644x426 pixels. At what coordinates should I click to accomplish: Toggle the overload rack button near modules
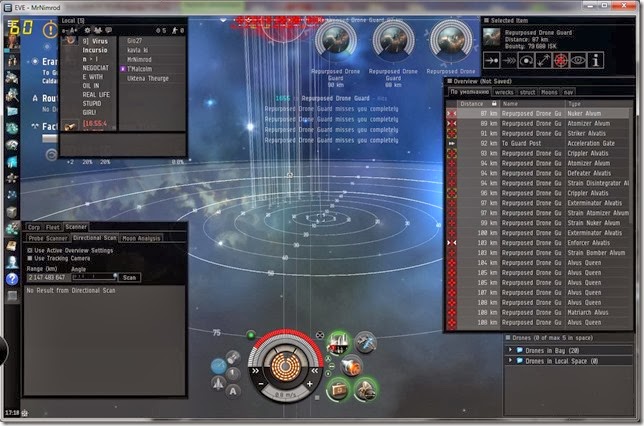tap(320, 335)
